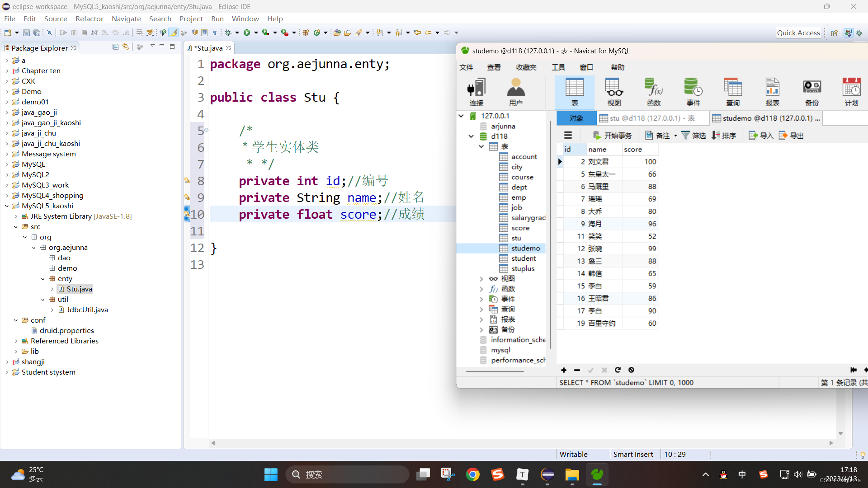Image resolution: width=868 pixels, height=488 pixels.
Task: Click the delete record minus icon
Action: [577, 370]
